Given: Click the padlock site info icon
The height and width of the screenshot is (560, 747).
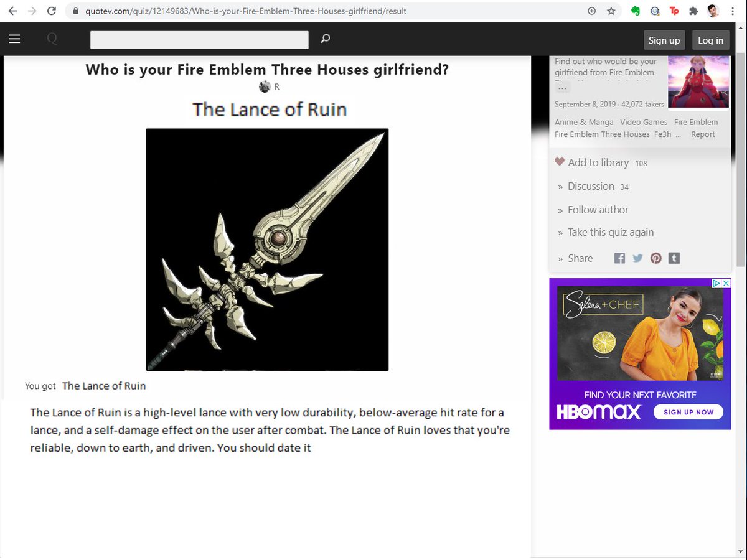Looking at the screenshot, I should [76, 11].
